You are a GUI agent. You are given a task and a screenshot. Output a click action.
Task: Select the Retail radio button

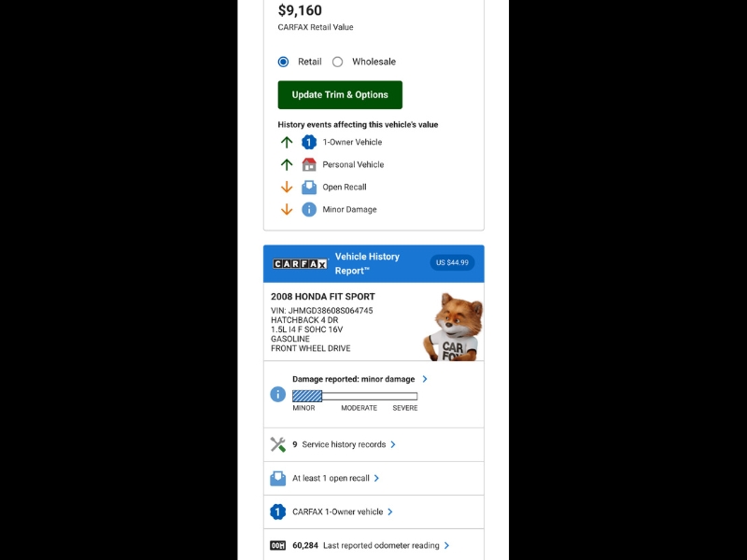click(x=283, y=62)
